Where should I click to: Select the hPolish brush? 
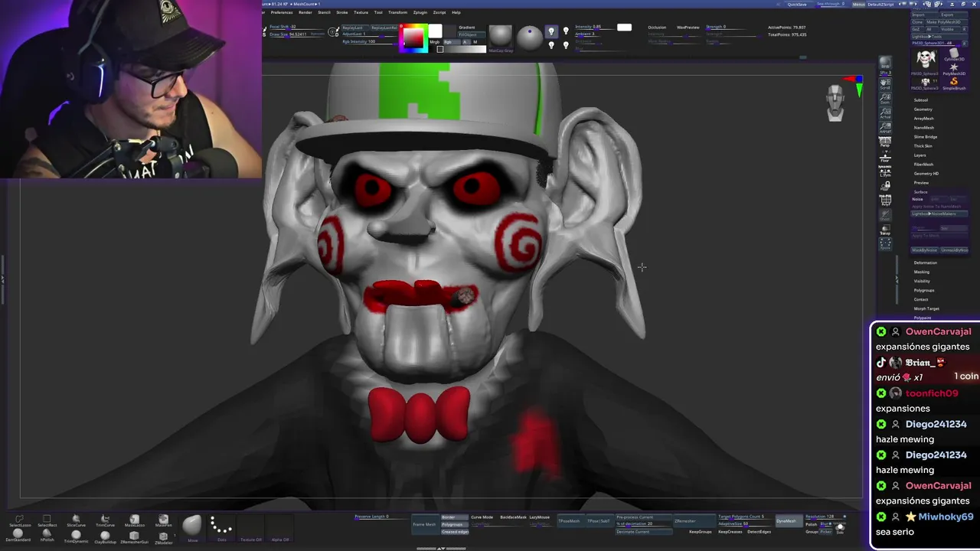(47, 535)
